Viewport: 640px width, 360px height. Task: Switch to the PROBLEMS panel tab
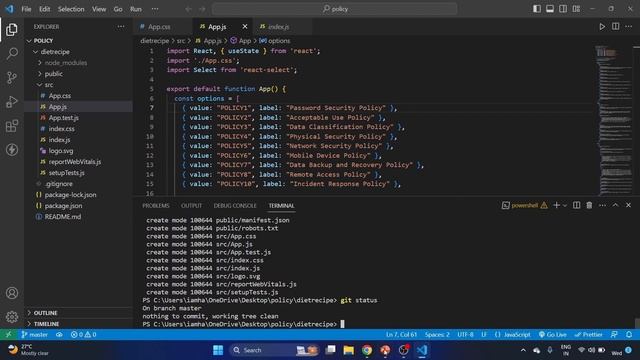click(156, 205)
